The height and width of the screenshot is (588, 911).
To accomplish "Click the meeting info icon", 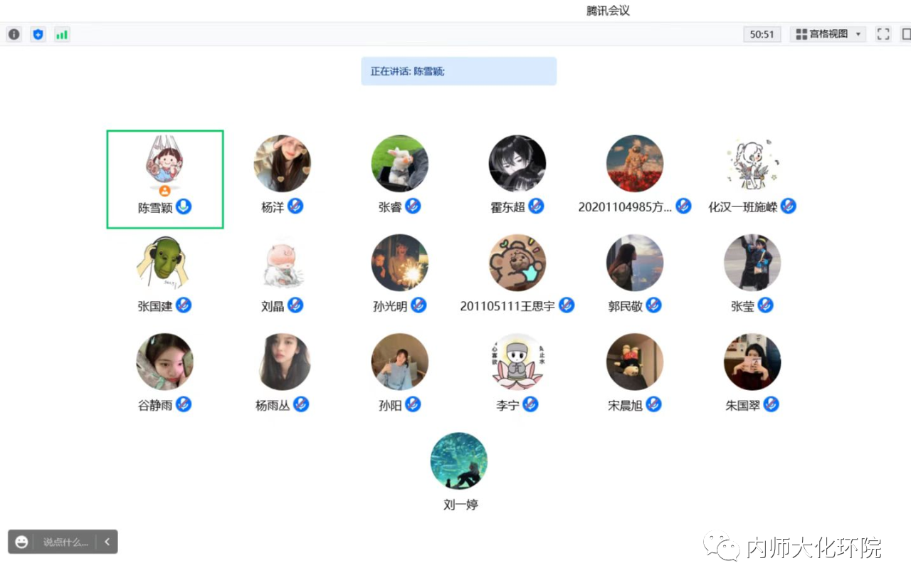I will pos(14,34).
